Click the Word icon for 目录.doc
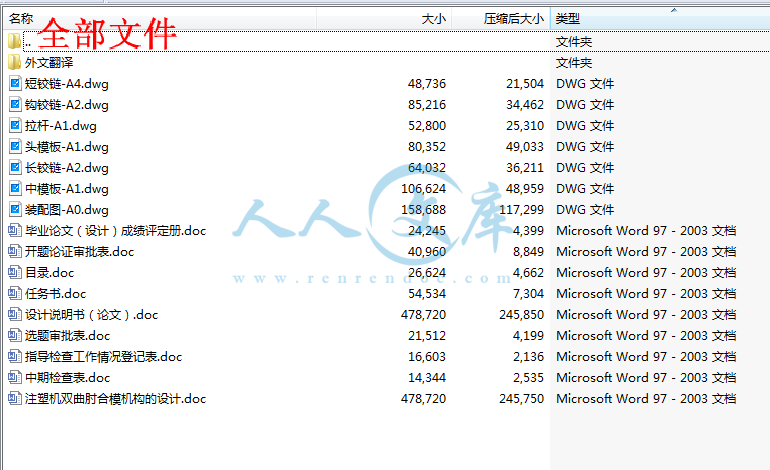The height and width of the screenshot is (470, 770). [x=15, y=273]
